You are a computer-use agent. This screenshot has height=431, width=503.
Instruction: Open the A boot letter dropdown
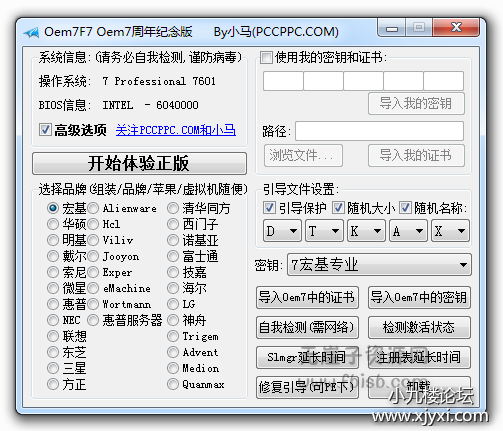click(x=408, y=231)
